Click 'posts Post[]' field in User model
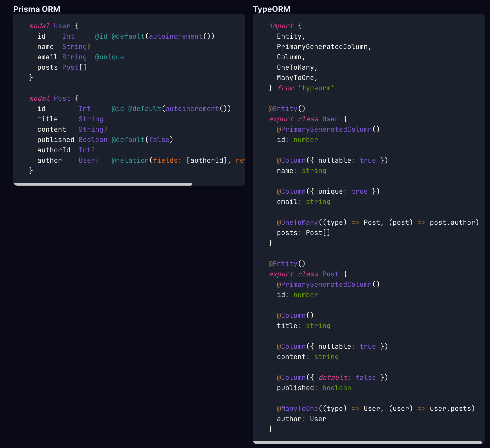The width and height of the screenshot is (490, 448). (62, 67)
